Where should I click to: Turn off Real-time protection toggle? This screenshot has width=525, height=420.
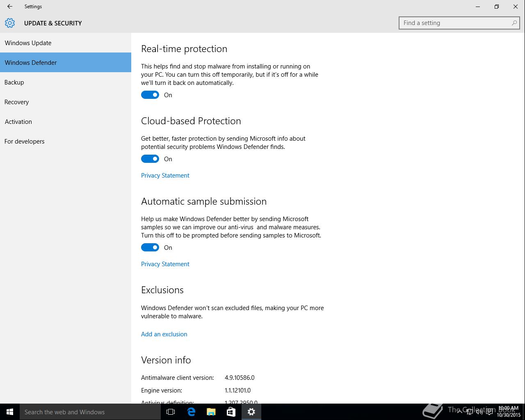pyautogui.click(x=150, y=95)
